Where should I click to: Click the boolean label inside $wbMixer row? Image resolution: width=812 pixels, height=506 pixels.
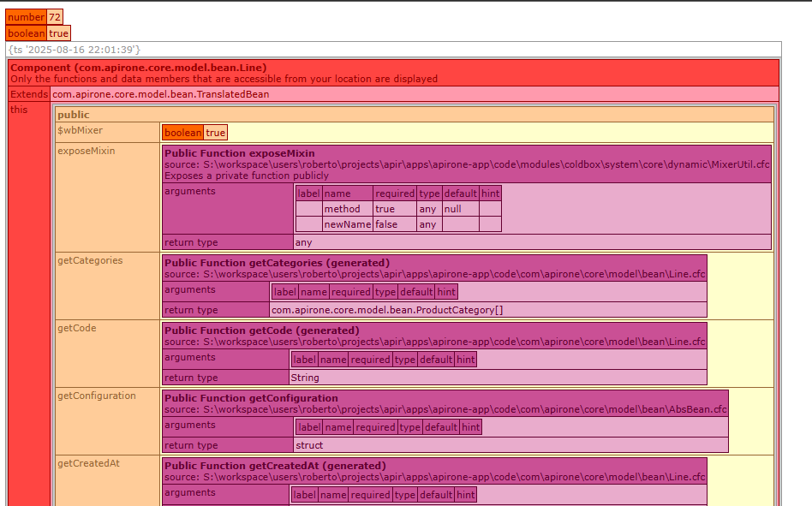(x=183, y=133)
